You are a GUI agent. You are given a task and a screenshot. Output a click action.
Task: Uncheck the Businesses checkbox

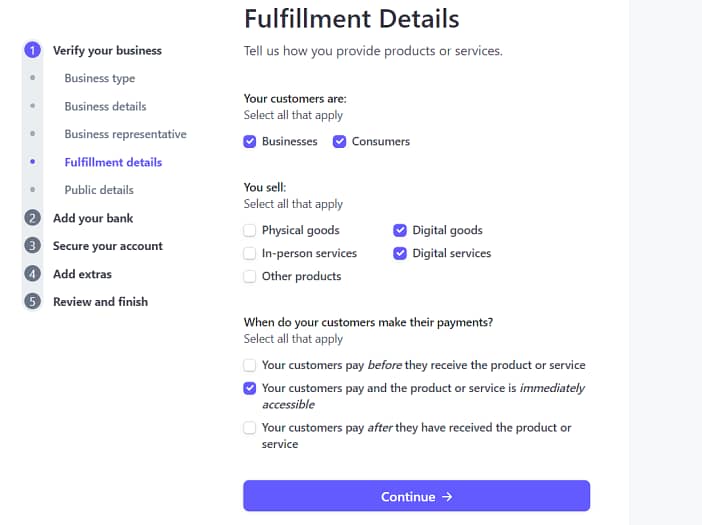click(x=249, y=141)
